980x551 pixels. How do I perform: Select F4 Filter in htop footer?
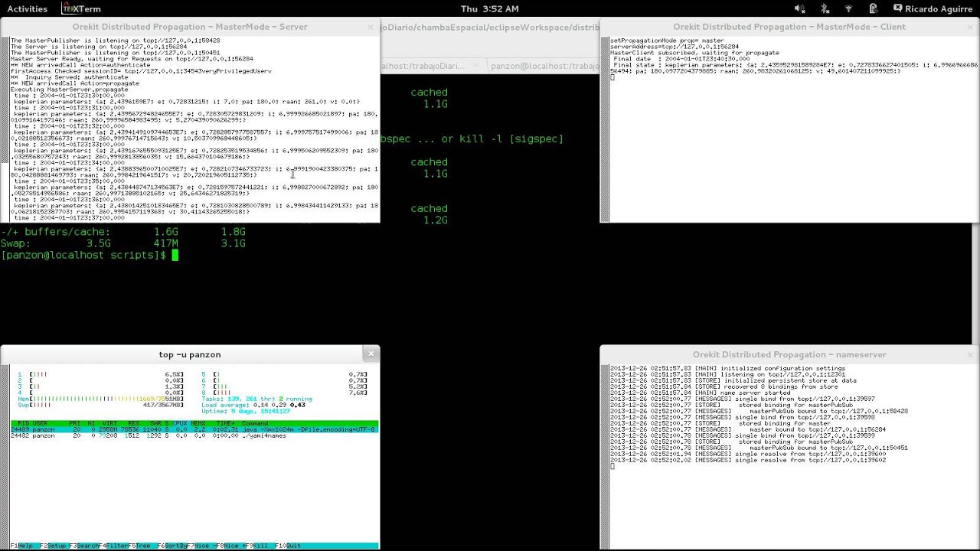coord(115,546)
